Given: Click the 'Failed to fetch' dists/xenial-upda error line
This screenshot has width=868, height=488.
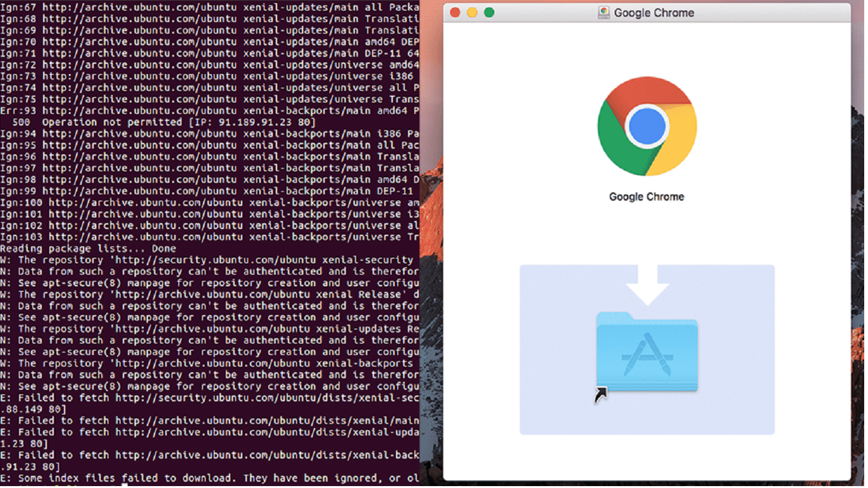Looking at the screenshot, I should pos(209,432).
